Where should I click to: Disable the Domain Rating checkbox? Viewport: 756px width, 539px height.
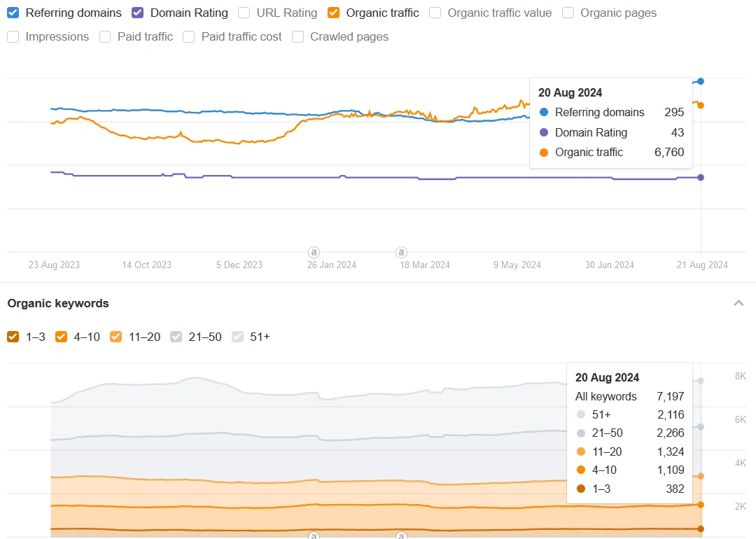[x=138, y=13]
